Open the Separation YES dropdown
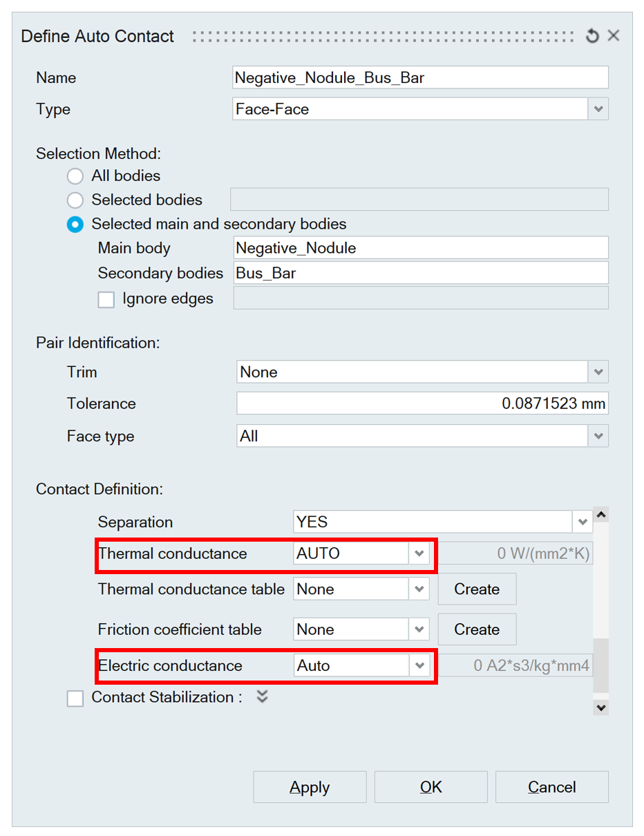This screenshot has width=644, height=836. coord(582,522)
